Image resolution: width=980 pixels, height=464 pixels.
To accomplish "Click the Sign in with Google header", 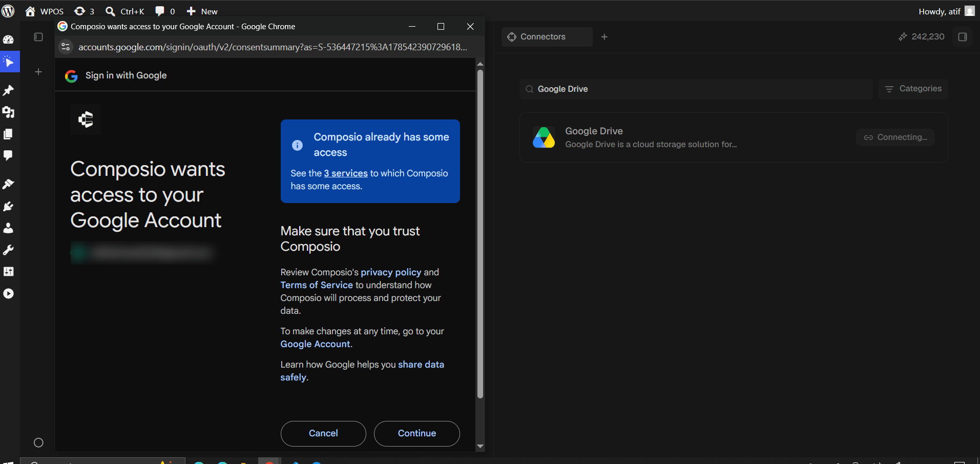I will point(126,75).
